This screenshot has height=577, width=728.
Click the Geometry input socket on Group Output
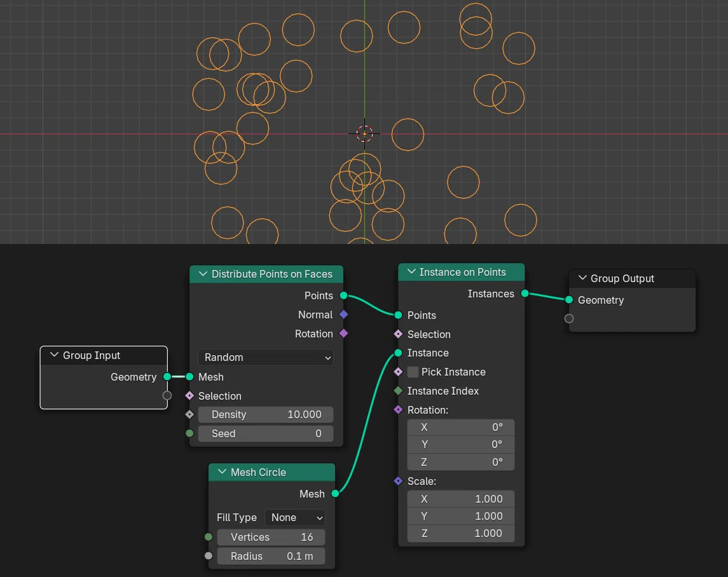tap(569, 300)
